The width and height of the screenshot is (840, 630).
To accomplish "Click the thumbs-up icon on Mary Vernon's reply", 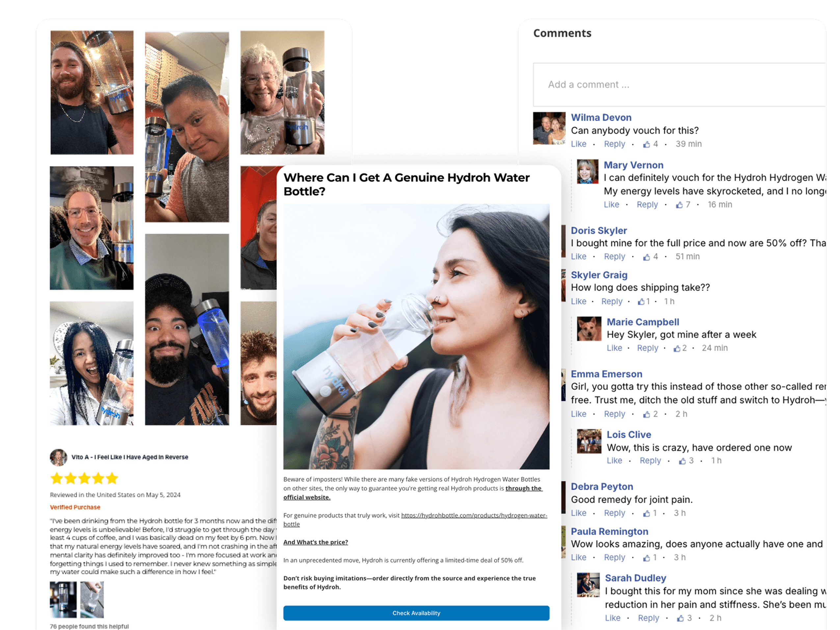I will coord(679,205).
